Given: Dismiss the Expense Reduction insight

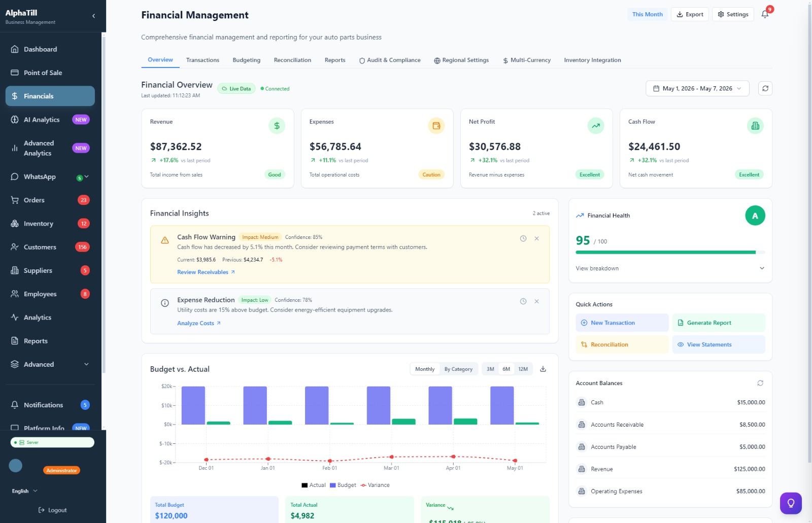Looking at the screenshot, I should [536, 301].
